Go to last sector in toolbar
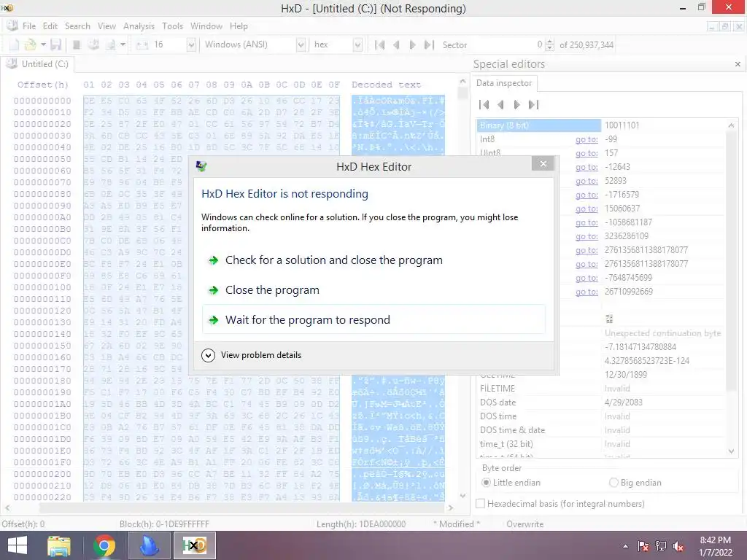 point(429,44)
